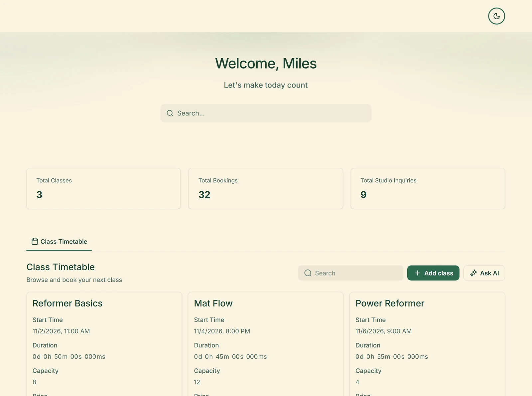Open the Total Classes stat card
The height and width of the screenshot is (396, 532).
103,189
